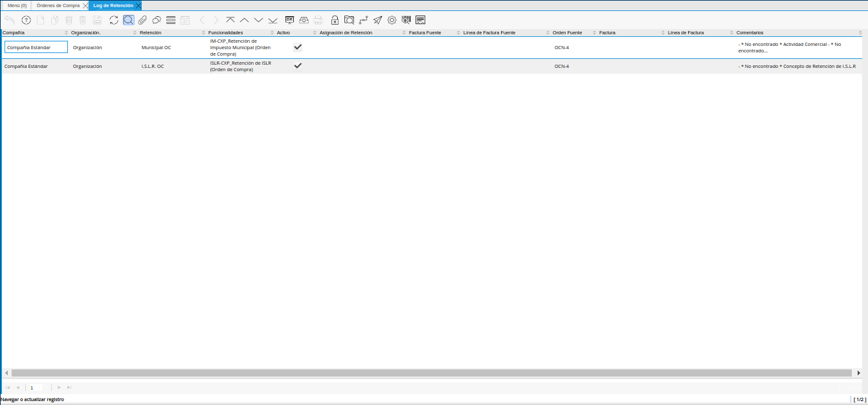Close the Órdenes de Compra tab
Screen dimensions: 868x405
coord(85,5)
